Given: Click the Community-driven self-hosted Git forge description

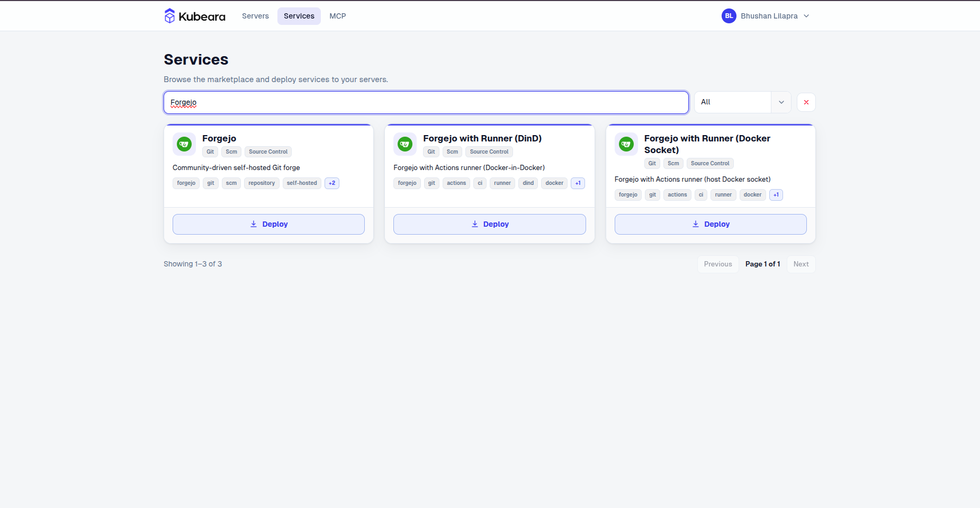Looking at the screenshot, I should coord(236,168).
